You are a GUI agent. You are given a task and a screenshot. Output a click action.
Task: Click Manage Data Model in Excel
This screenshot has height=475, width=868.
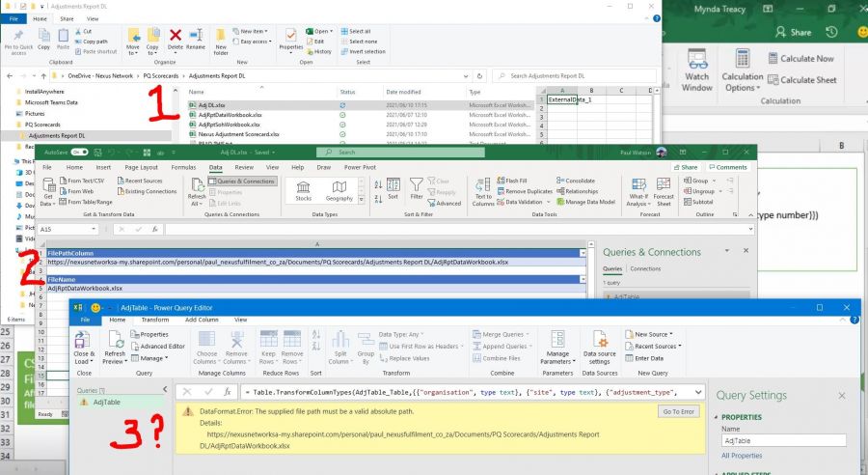[585, 202]
